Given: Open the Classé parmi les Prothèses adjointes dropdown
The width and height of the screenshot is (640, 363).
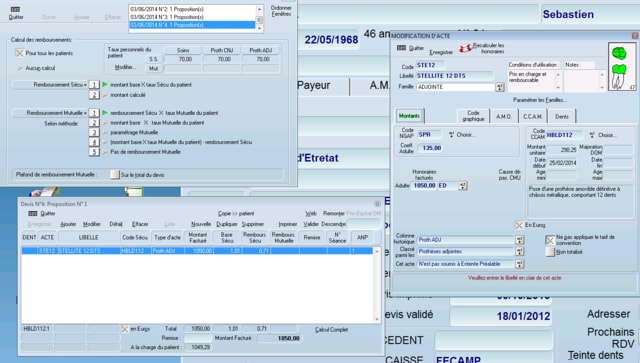Looking at the screenshot, I should click(520, 252).
